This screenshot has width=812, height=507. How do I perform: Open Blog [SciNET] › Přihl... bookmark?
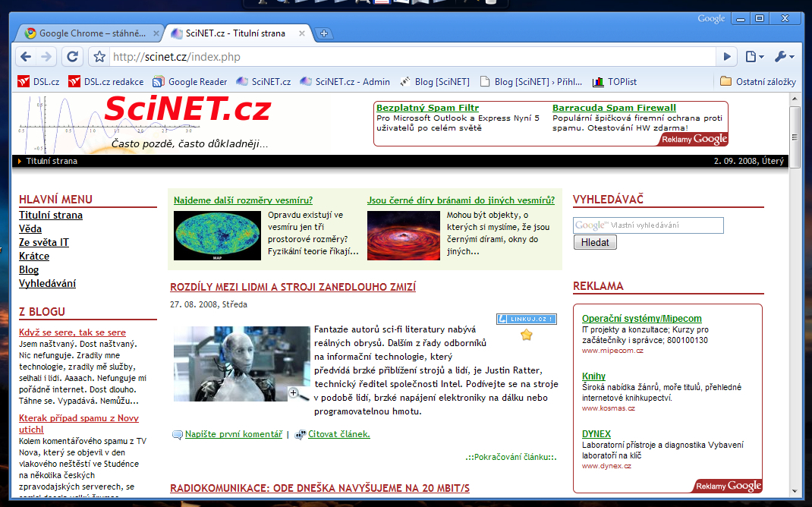click(531, 82)
